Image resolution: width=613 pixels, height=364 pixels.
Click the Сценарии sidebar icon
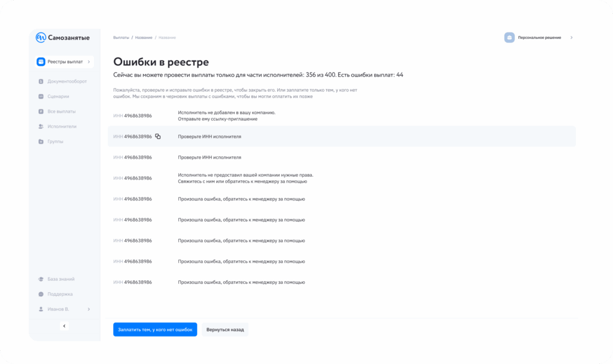(41, 96)
